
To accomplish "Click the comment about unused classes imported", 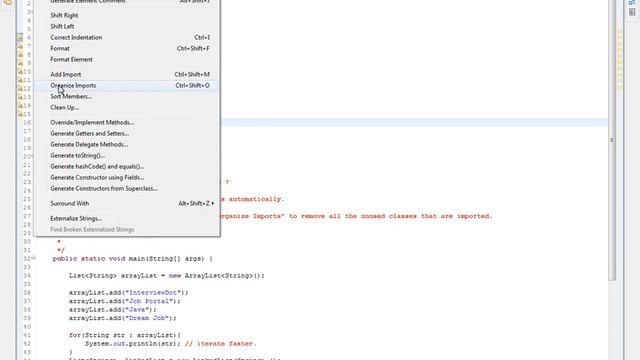I will (x=356, y=216).
